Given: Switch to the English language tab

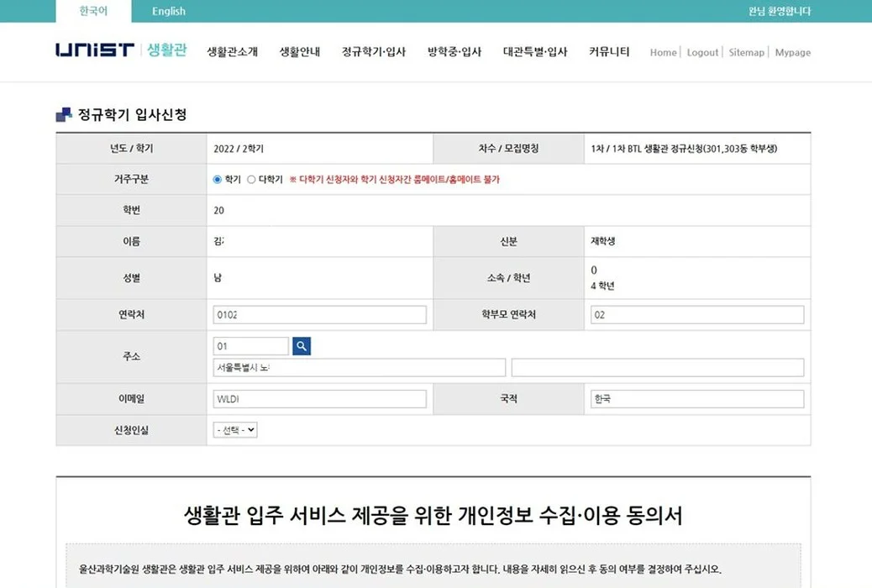Looking at the screenshot, I should tap(169, 11).
